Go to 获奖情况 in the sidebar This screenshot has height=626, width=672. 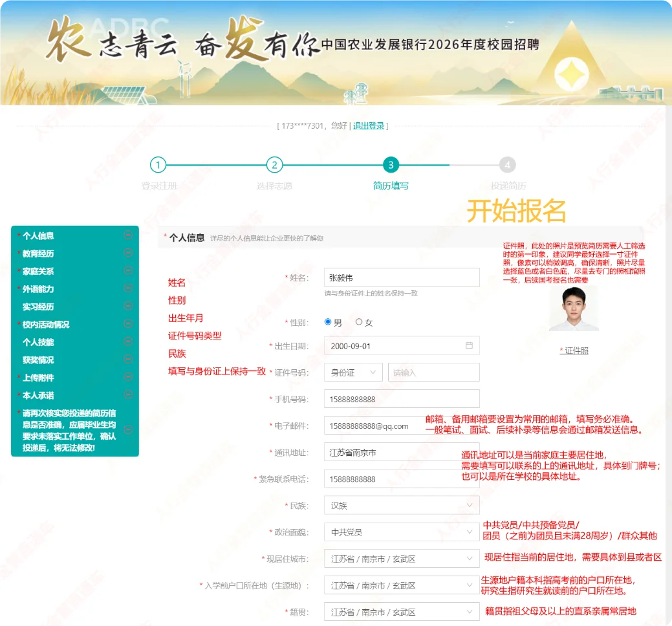point(38,360)
